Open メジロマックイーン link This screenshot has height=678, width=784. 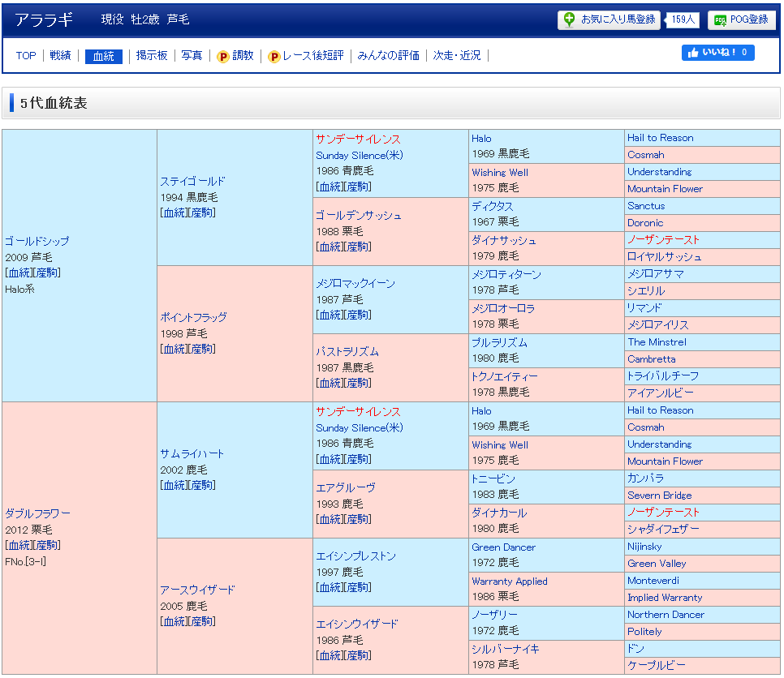tap(355, 284)
